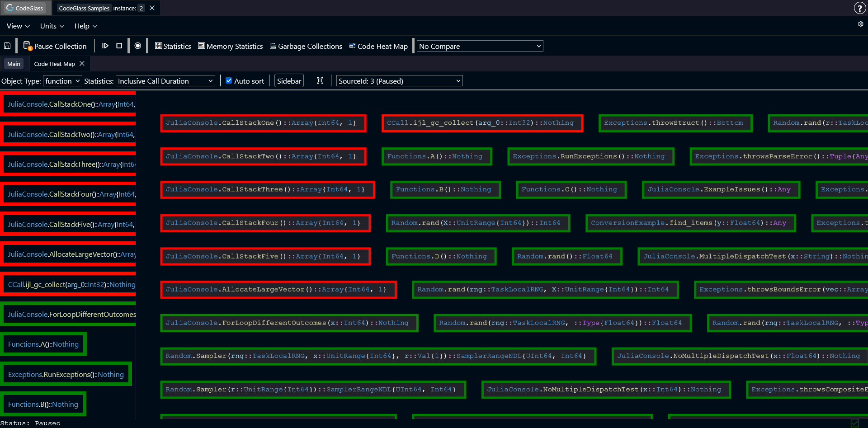Open the Garbage Collections view

point(306,46)
